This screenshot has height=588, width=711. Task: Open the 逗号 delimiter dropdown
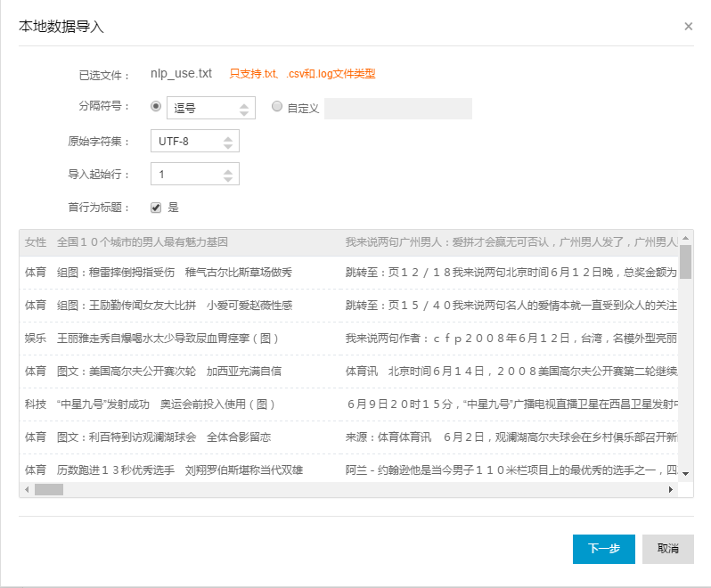pyautogui.click(x=211, y=109)
